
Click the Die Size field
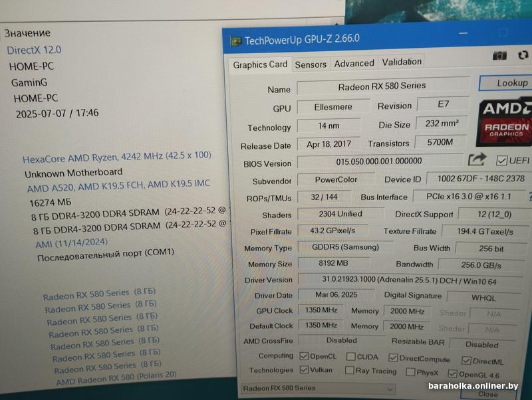point(442,124)
